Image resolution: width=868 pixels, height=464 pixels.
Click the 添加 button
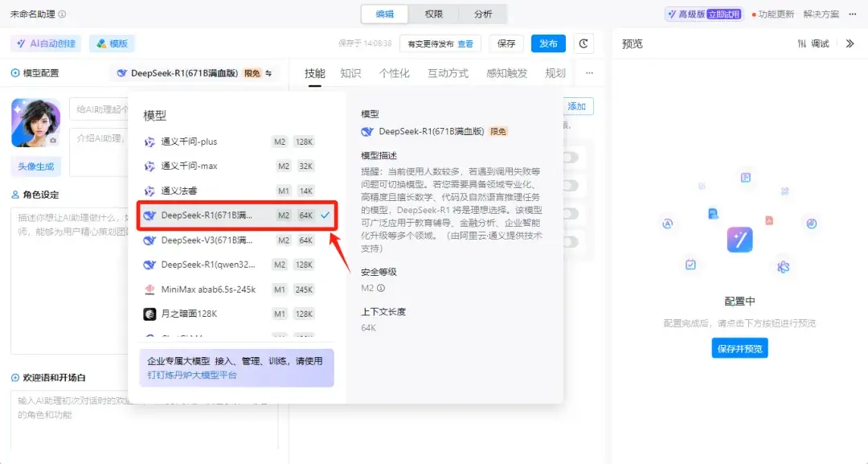(577, 106)
